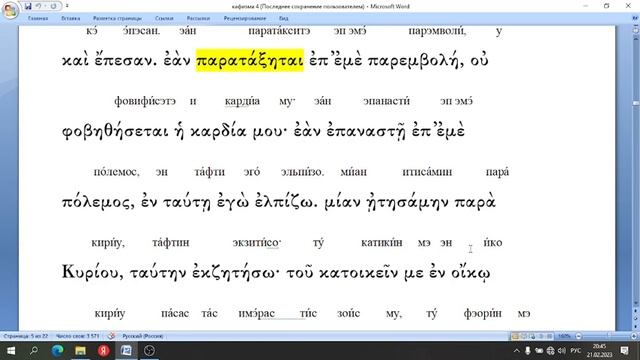Open Yandex Browser from taskbar
This screenshot has height=360, width=640.
click(103, 351)
